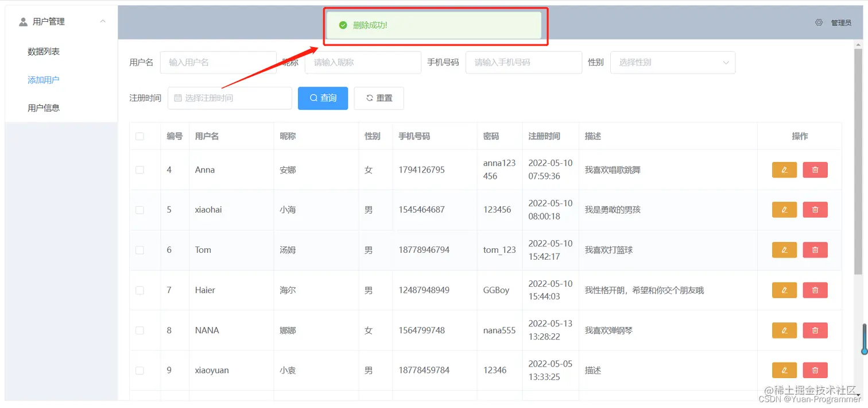Check the checkbox for row 5 xiaohai
This screenshot has width=868, height=408.
click(x=139, y=210)
